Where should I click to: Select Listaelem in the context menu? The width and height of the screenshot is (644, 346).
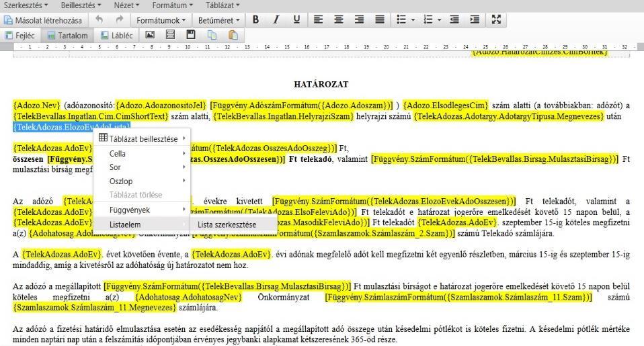(x=142, y=224)
